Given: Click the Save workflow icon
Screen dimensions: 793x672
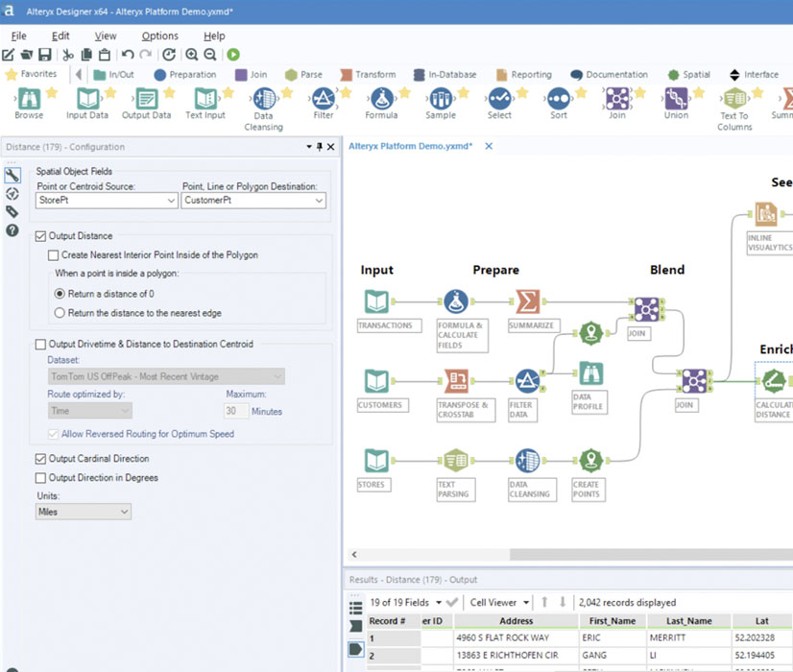Looking at the screenshot, I should (x=45, y=55).
